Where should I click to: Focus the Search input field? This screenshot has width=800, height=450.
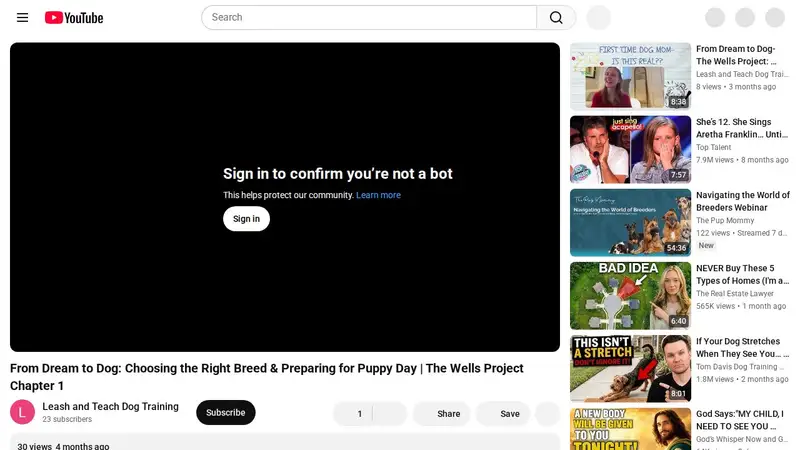pos(369,18)
